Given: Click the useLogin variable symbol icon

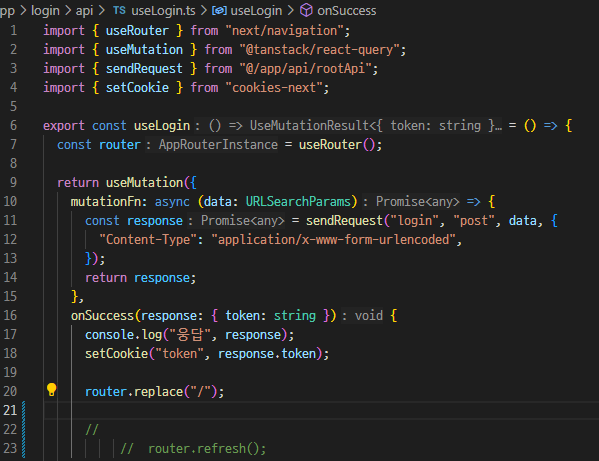Looking at the screenshot, I should point(219,11).
